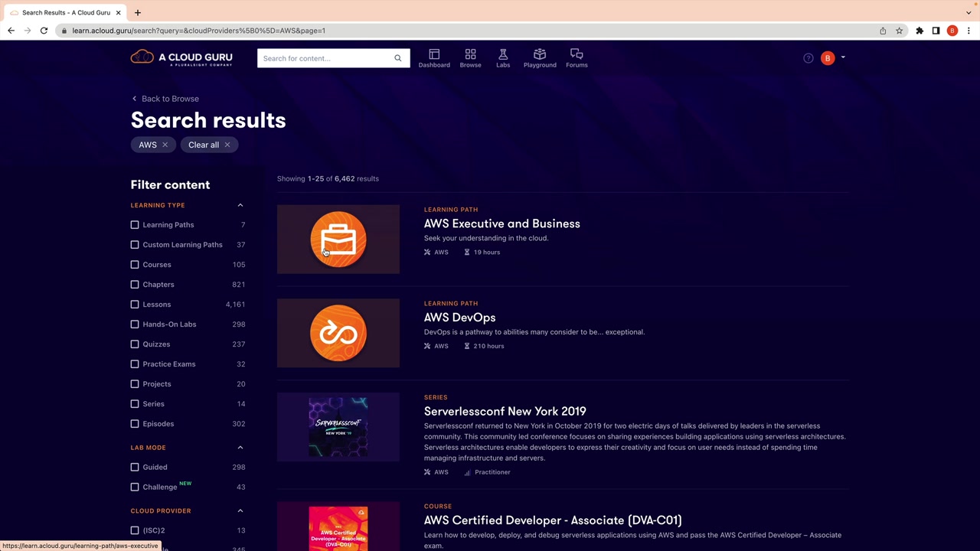This screenshot has height=551, width=980.
Task: Enable the Projects filter checkbox
Action: [135, 384]
